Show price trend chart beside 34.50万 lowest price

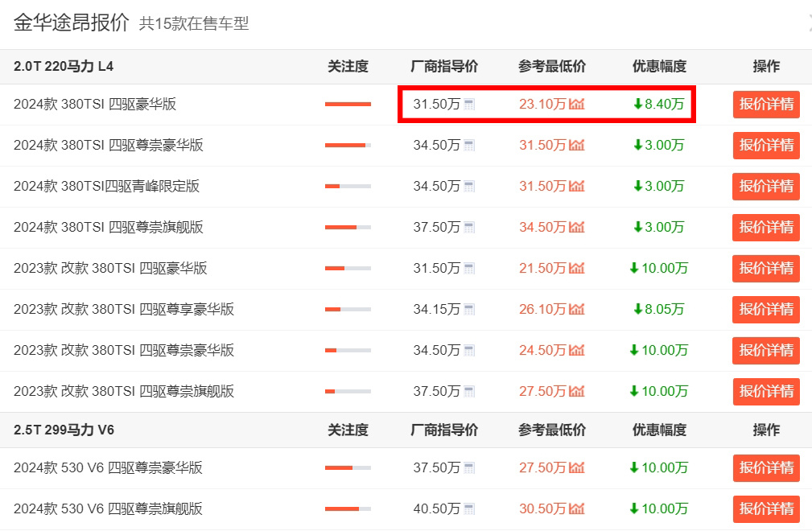(576, 227)
